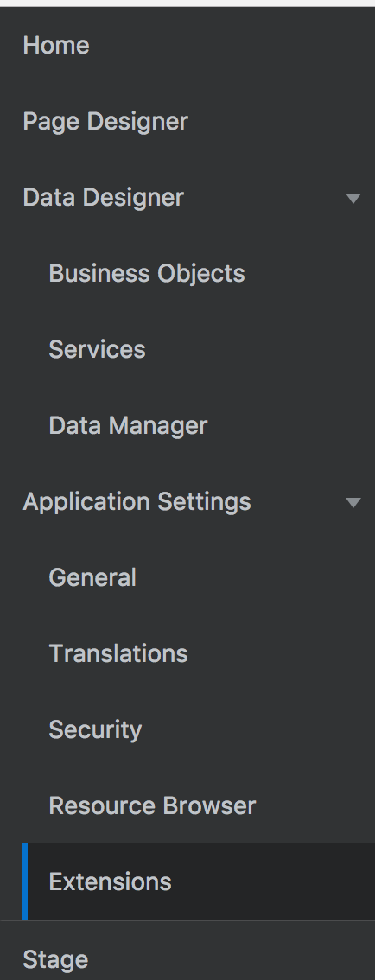Open Business Objects
The image size is (375, 980).
pos(147,274)
